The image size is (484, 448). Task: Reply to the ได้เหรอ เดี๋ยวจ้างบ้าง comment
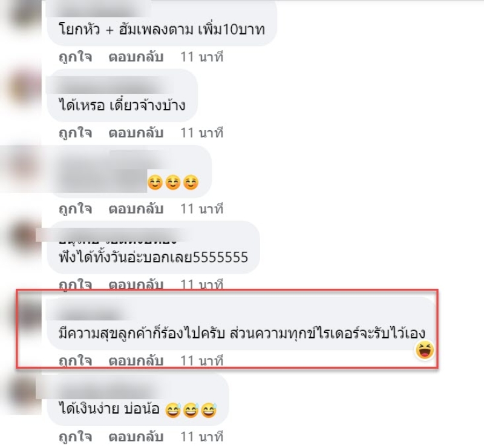coord(136,133)
